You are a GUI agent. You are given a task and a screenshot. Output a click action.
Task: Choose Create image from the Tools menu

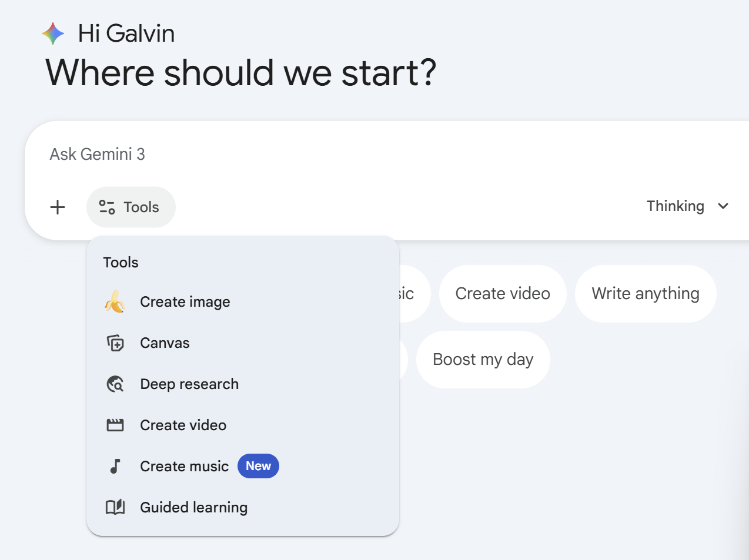coord(185,301)
